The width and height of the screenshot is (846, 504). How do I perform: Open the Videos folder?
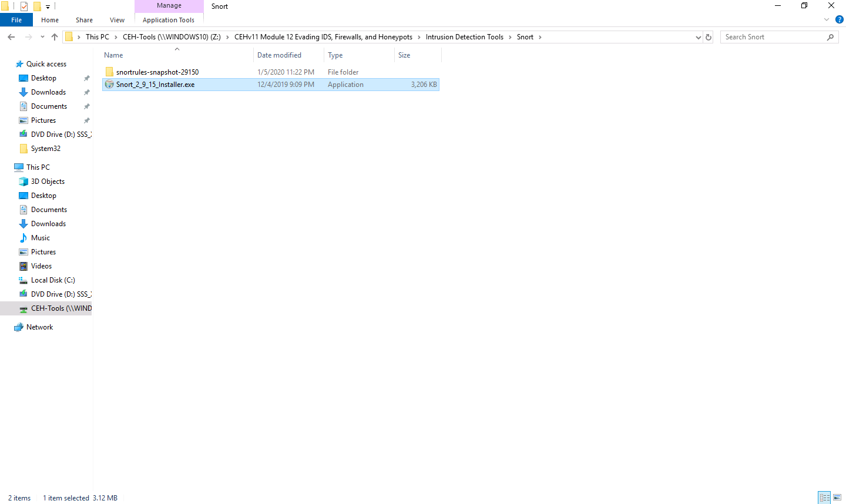pos(41,266)
